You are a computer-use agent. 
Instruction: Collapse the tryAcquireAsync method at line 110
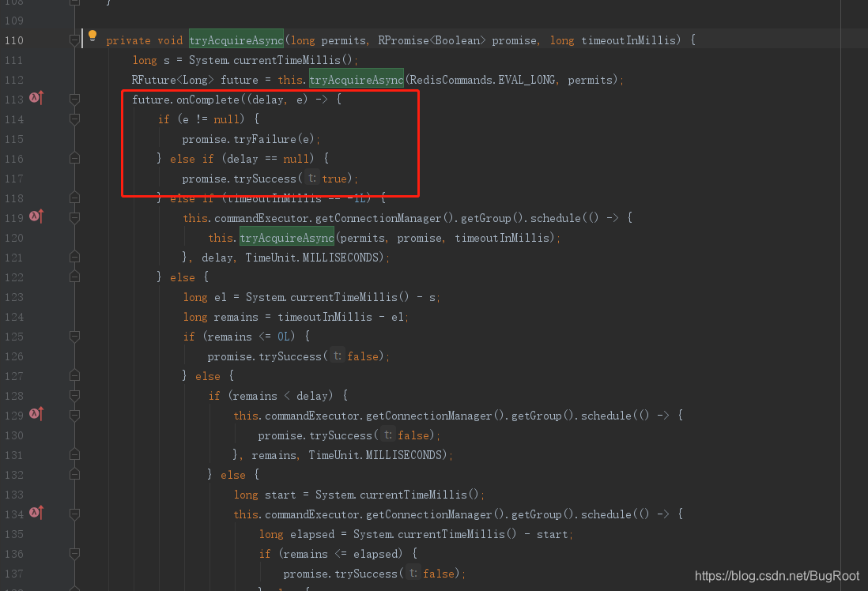[74, 40]
